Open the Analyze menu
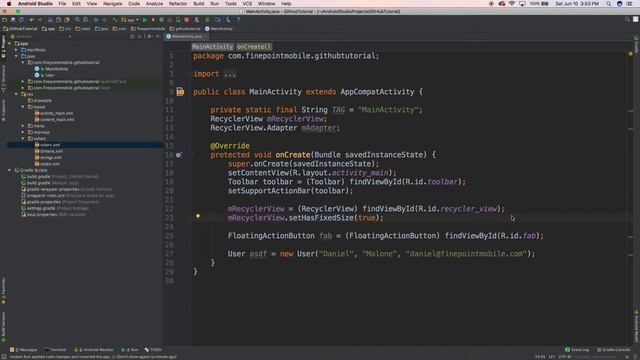This screenshot has width=640, height=360. pyautogui.click(x=154, y=4)
